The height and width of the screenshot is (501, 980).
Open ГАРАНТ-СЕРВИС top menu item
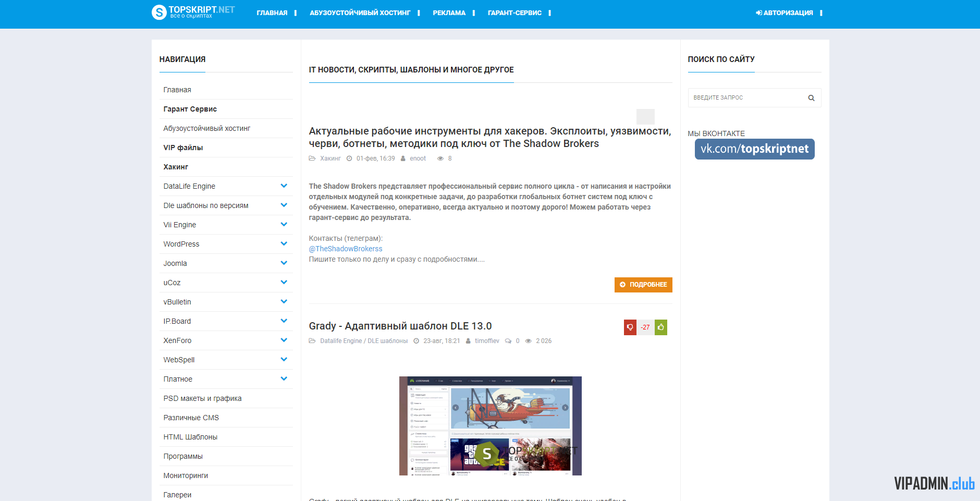514,13
